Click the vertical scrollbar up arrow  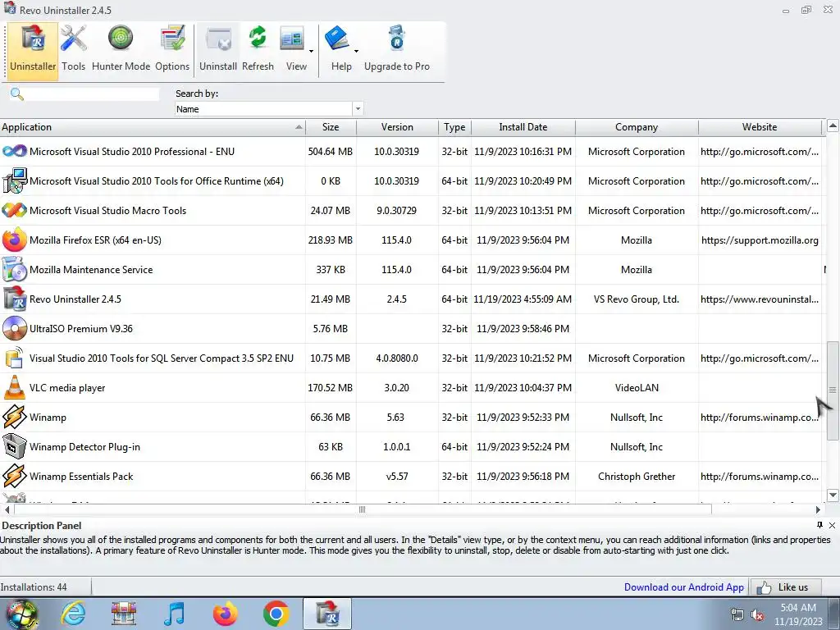tap(833, 126)
